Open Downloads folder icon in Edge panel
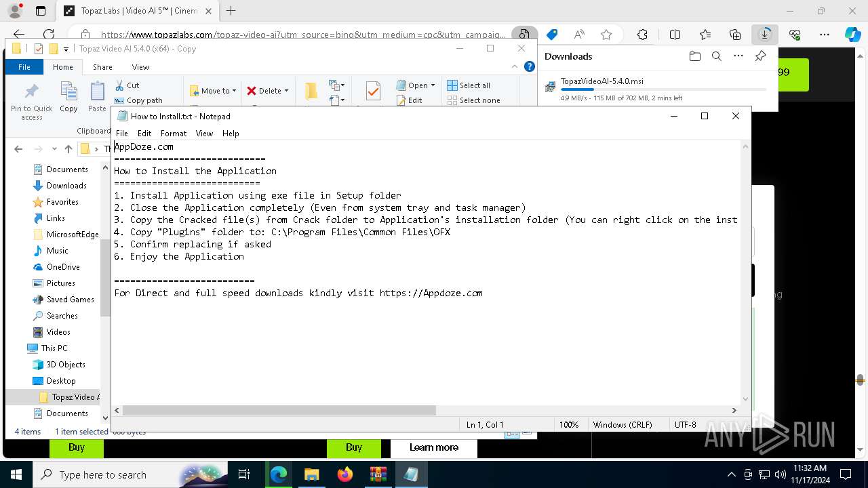The height and width of the screenshot is (488, 868). tap(694, 56)
